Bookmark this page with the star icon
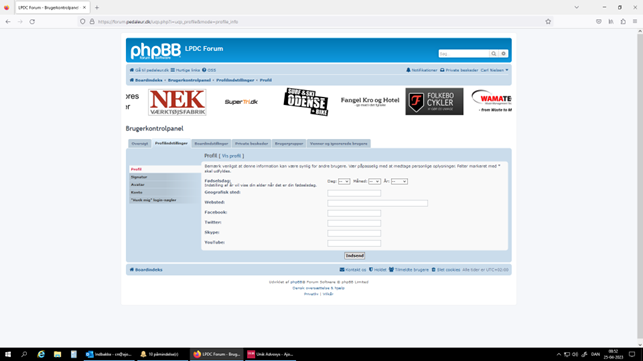This screenshot has height=361, width=643. (x=548, y=22)
